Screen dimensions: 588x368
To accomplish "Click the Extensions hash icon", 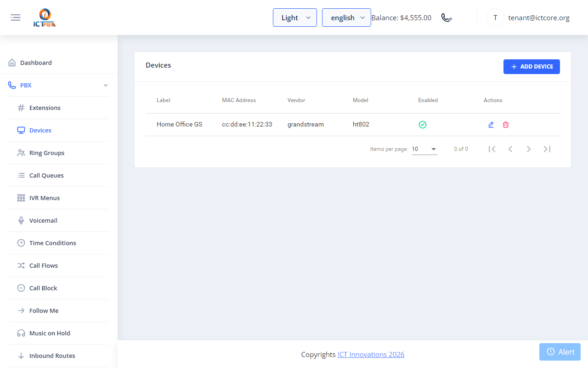I will [x=21, y=108].
